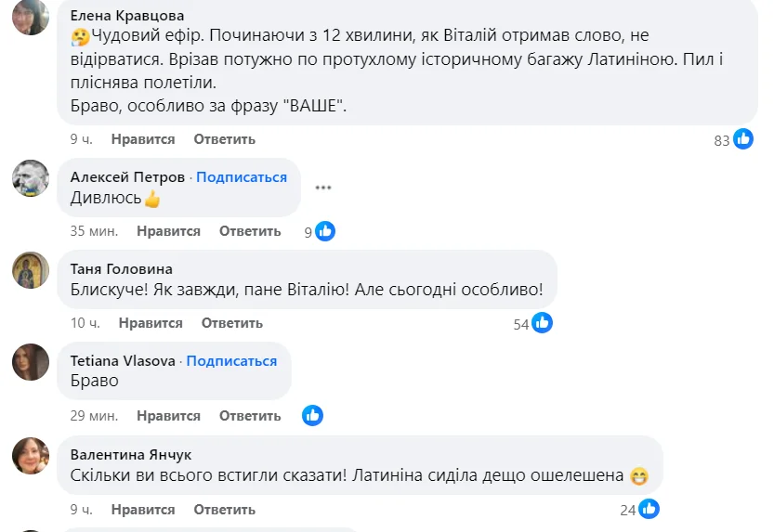Open Алексей Петров's avatar
The image size is (774, 532).
pos(31,178)
